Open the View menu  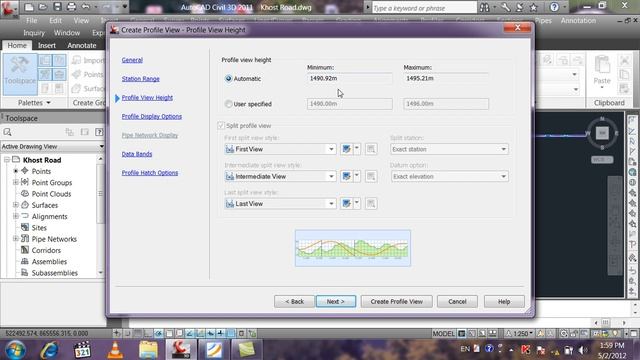point(81,20)
